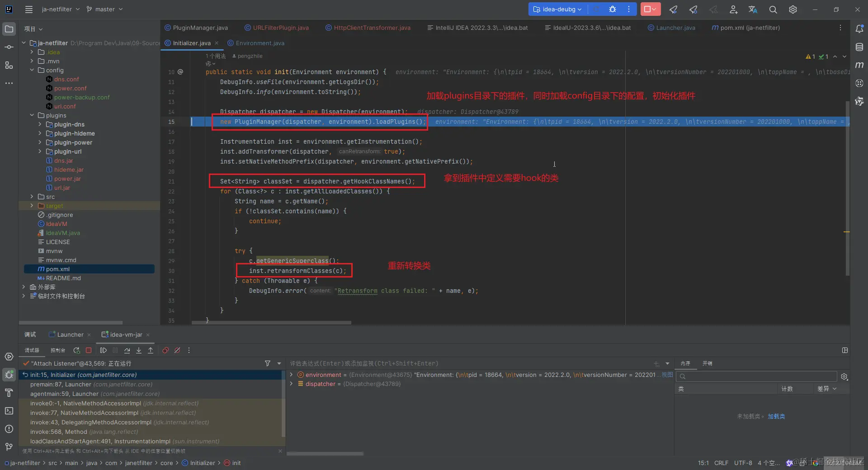Open the Structure tool window
This screenshot has width=868, height=470.
pos(9,65)
